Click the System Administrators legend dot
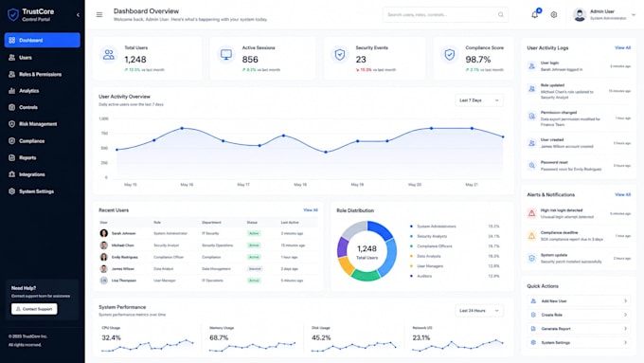The width and height of the screenshot is (644, 363). (x=411, y=227)
